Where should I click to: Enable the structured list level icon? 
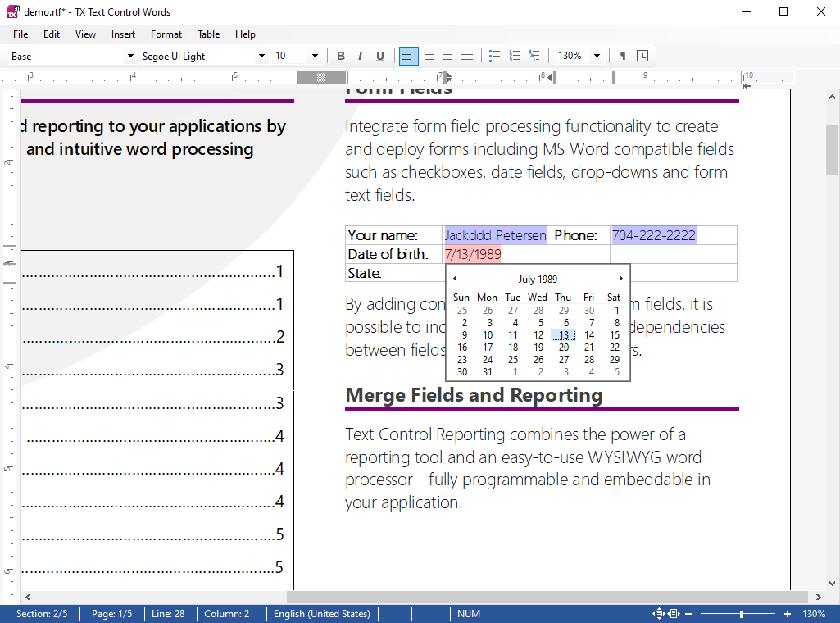(x=534, y=56)
